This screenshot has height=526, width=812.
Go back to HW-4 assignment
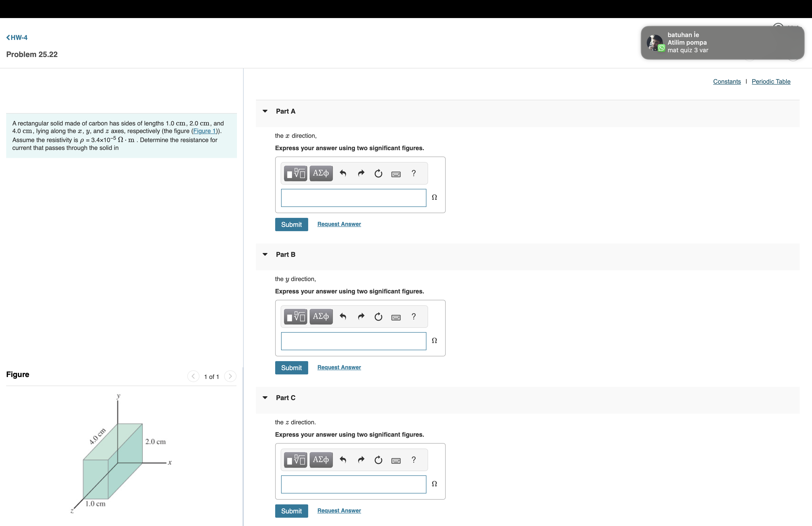[x=17, y=38]
